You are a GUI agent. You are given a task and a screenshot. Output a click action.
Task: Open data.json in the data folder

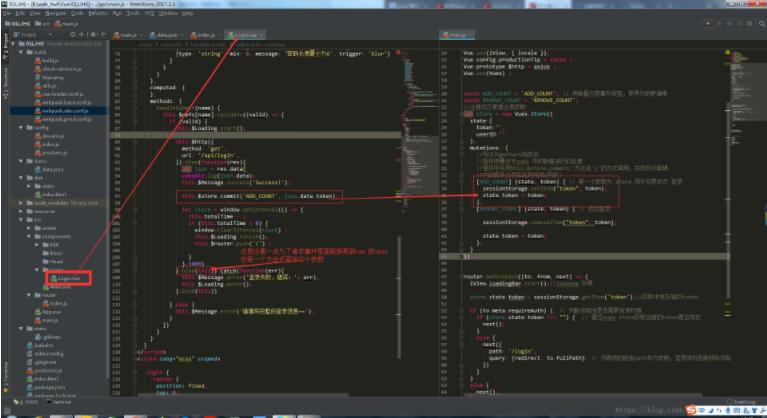coord(49,169)
